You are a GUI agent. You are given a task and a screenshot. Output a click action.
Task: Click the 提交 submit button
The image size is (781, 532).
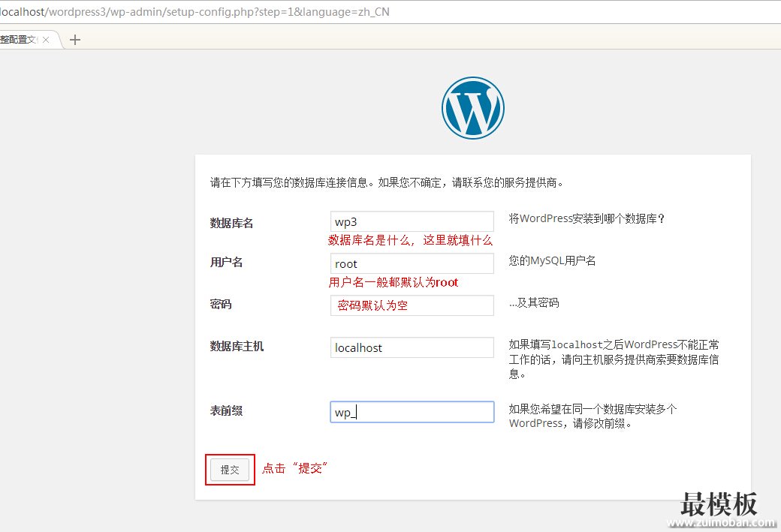pos(230,470)
